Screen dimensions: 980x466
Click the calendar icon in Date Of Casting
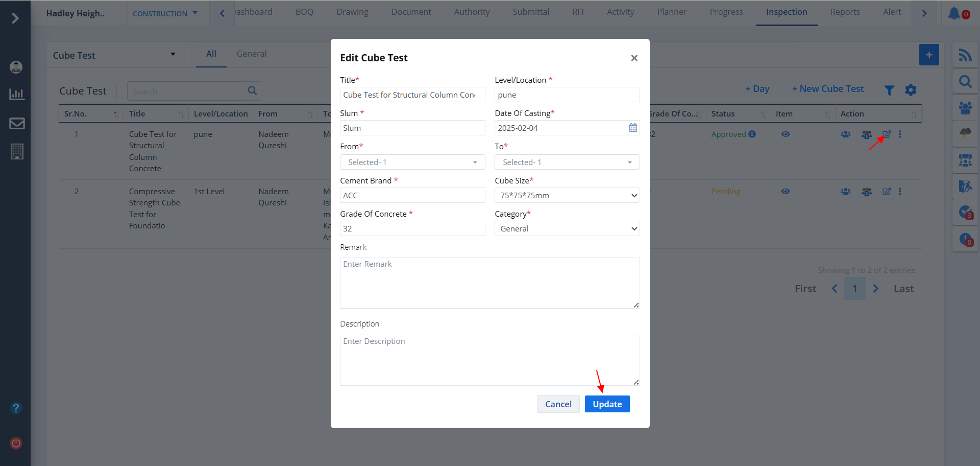[x=633, y=128]
